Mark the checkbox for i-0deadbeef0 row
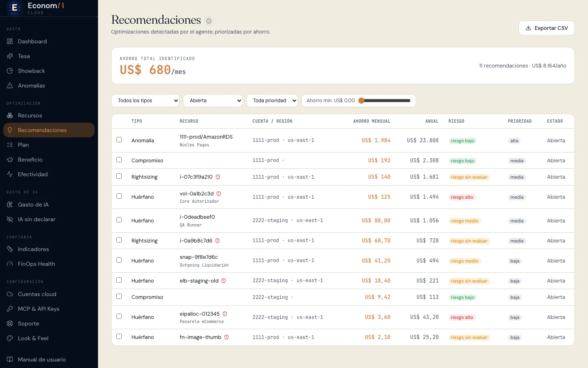588x368 pixels. (119, 220)
